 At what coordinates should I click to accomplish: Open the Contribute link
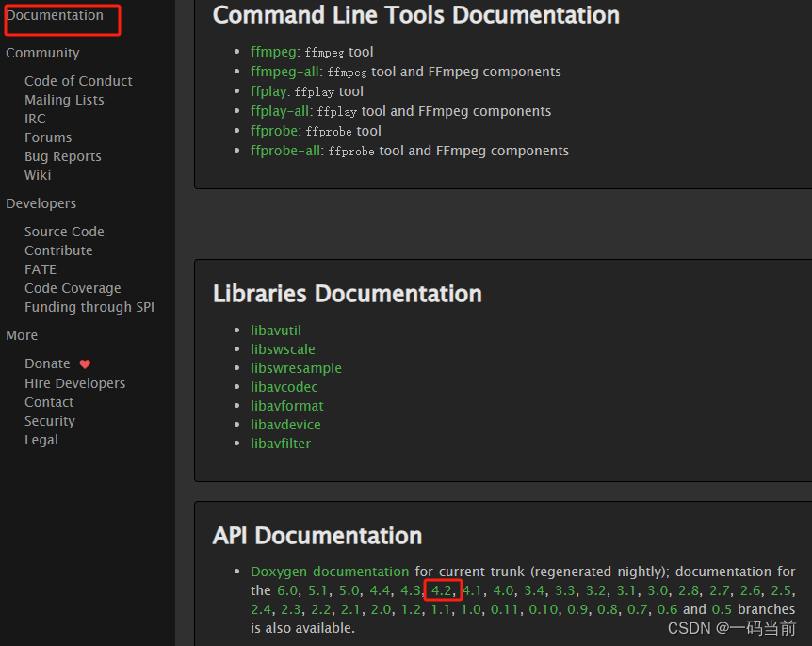click(58, 250)
